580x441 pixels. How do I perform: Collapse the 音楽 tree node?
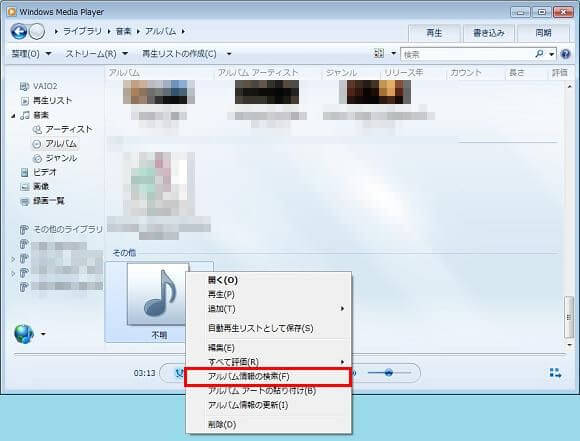(x=13, y=116)
